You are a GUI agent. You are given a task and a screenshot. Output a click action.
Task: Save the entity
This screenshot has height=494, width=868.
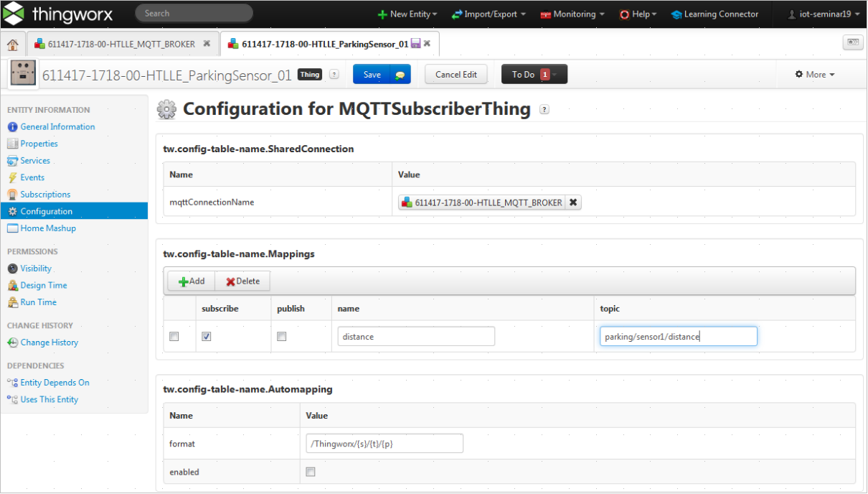click(372, 75)
